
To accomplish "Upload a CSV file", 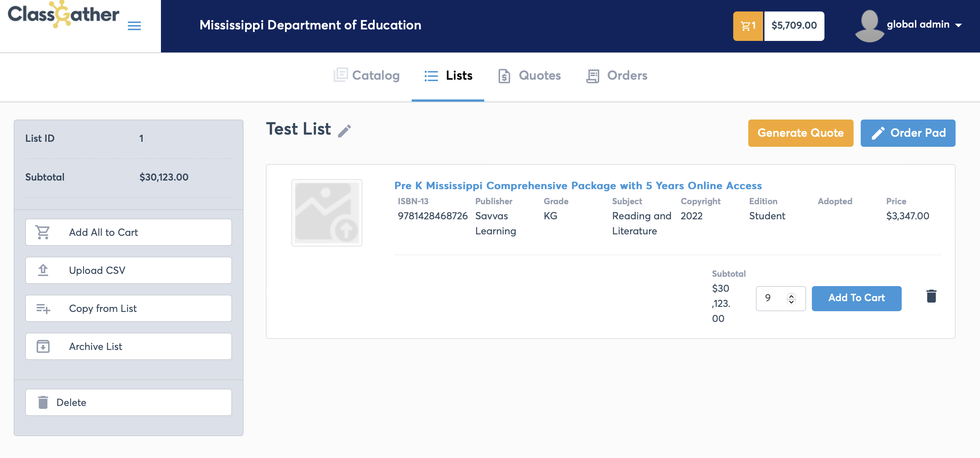I will pos(129,270).
